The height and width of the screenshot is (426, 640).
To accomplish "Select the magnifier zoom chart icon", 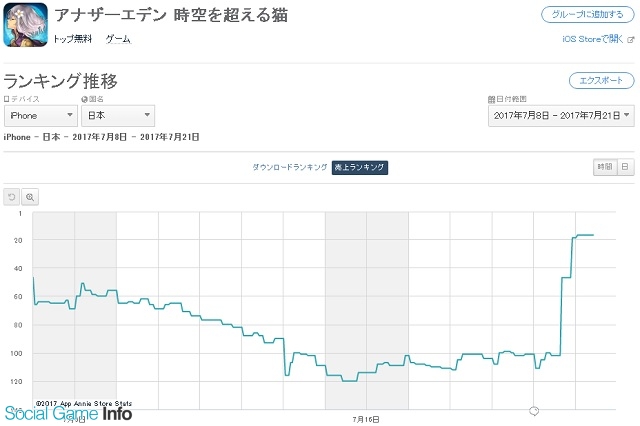I will pos(30,197).
